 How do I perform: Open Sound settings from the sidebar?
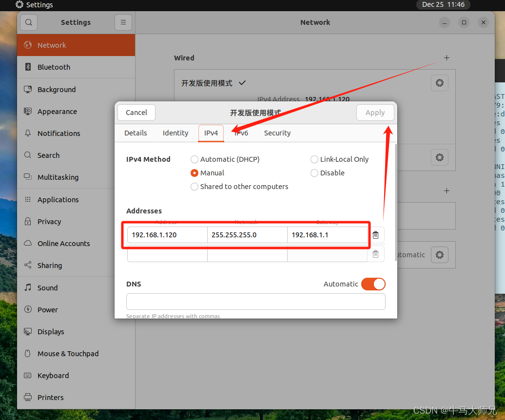pyautogui.click(x=47, y=287)
